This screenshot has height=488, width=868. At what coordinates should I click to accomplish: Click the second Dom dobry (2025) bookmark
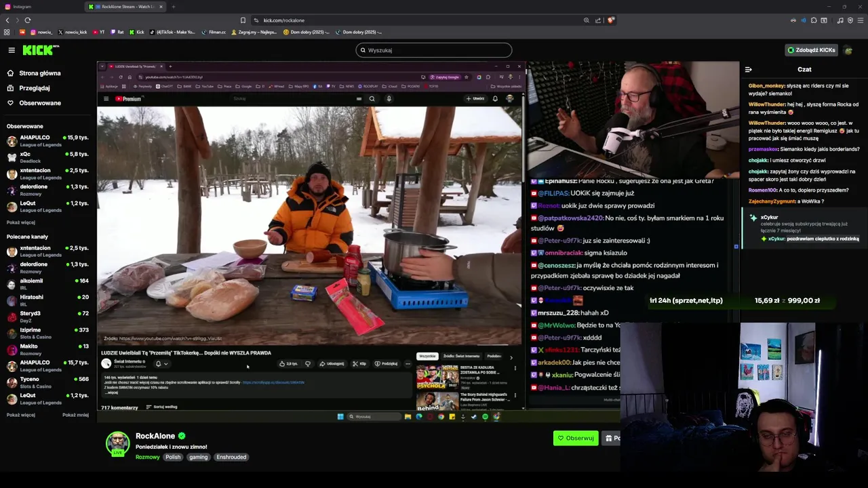(x=358, y=32)
